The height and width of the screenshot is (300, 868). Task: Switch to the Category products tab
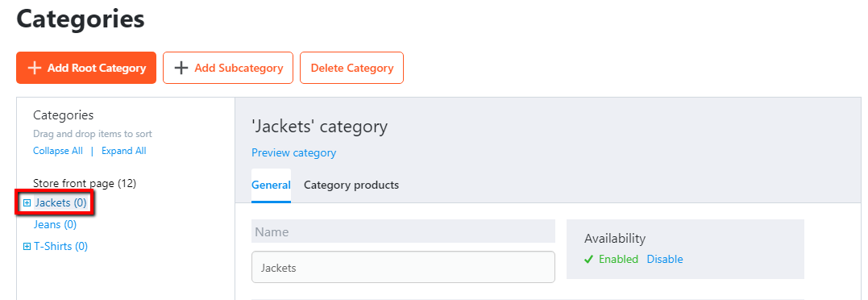pyautogui.click(x=351, y=185)
